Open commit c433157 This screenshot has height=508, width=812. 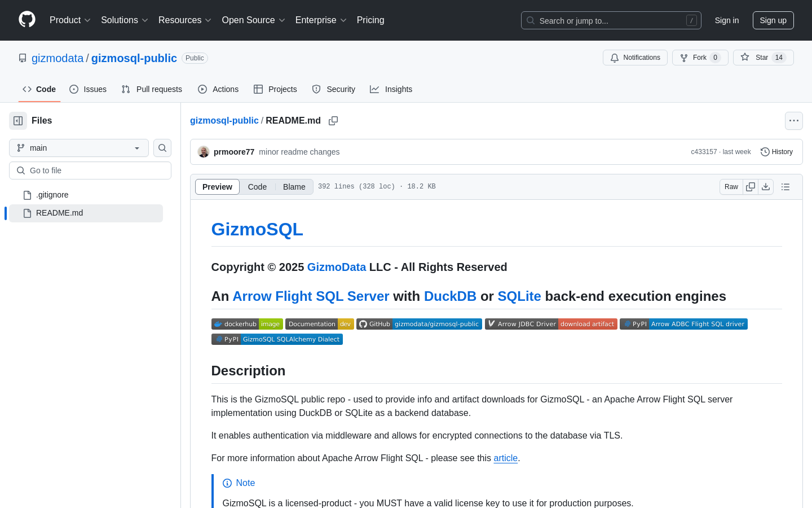(704, 152)
